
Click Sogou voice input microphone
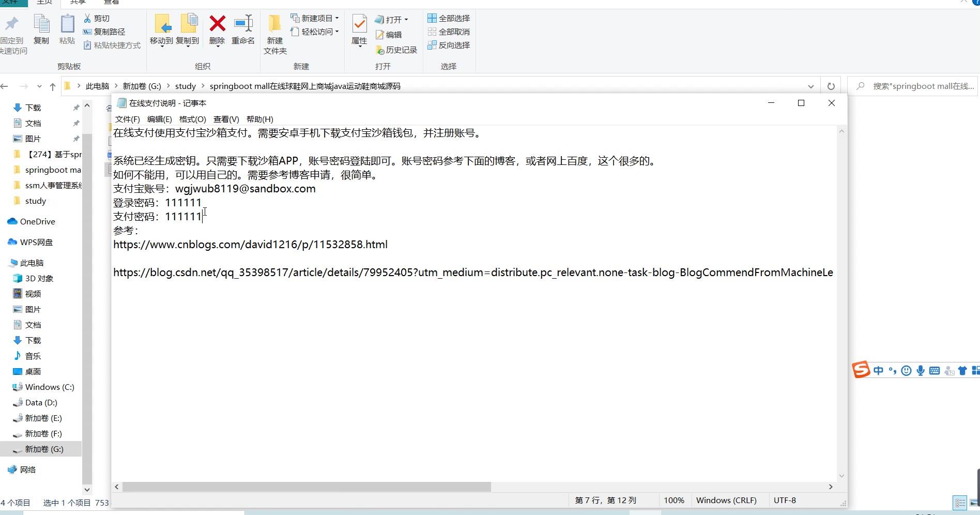(x=921, y=370)
